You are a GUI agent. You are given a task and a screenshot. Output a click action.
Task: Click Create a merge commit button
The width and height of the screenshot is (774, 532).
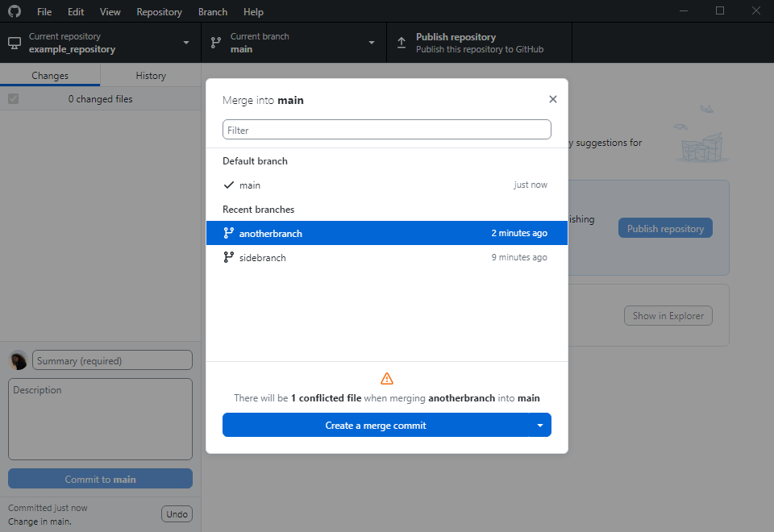tap(376, 426)
